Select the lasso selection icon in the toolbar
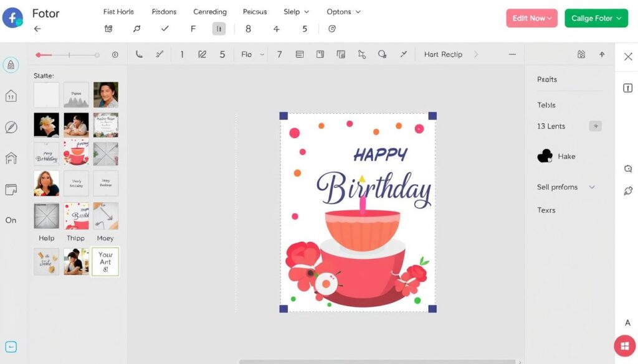The height and width of the screenshot is (364, 638). [x=362, y=54]
